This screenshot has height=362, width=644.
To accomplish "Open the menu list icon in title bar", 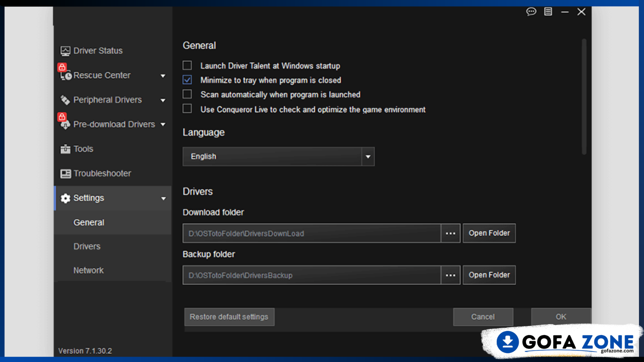I will 548,12.
